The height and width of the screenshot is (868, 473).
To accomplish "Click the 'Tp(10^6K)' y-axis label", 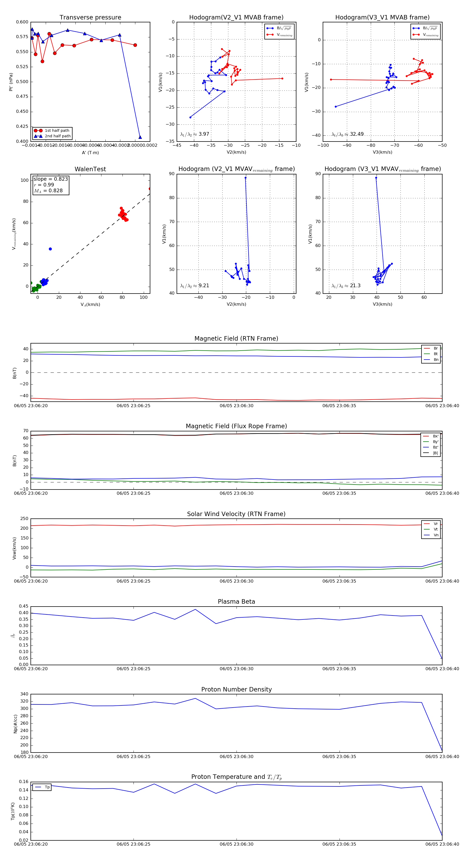I will 13,811.
